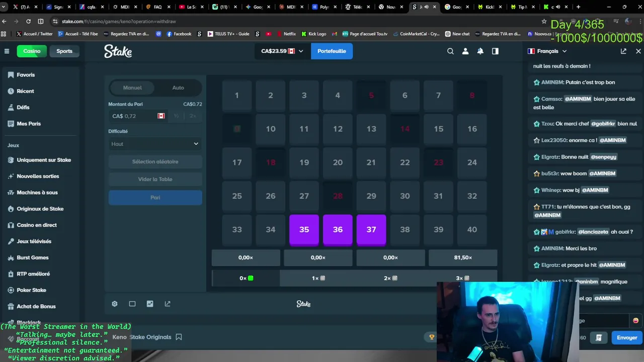Open the notifications bell icon
Image resolution: width=644 pixels, height=362 pixels.
tap(480, 51)
